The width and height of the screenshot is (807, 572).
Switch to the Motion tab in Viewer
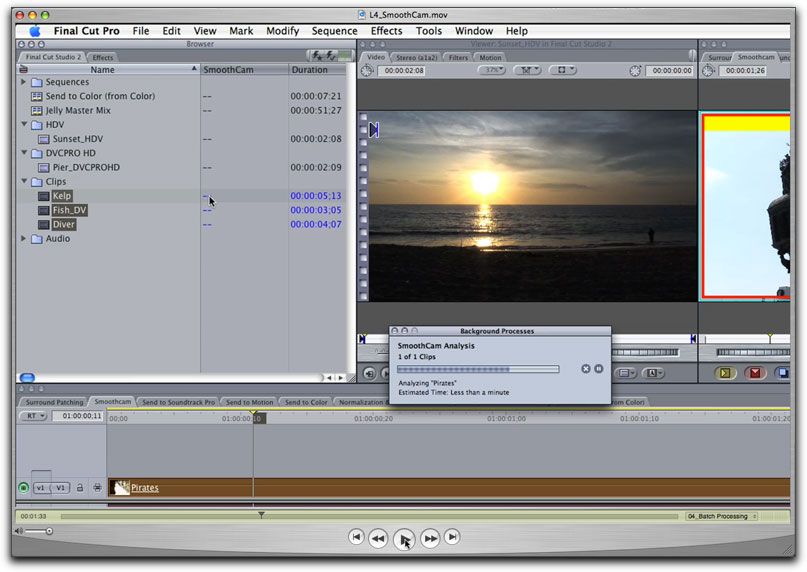point(490,58)
